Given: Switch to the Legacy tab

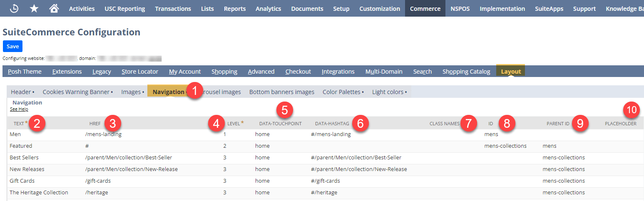Looking at the screenshot, I should tap(102, 72).
